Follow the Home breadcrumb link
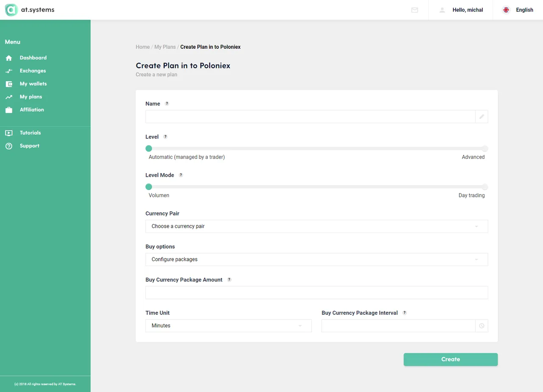Screen dimensions: 543x392 coord(143,47)
